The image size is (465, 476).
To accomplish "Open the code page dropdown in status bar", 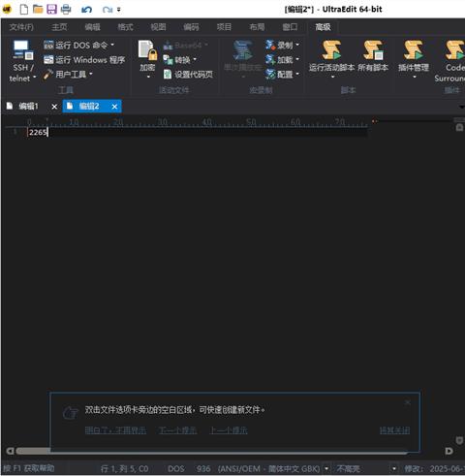I will pyautogui.click(x=326, y=468).
